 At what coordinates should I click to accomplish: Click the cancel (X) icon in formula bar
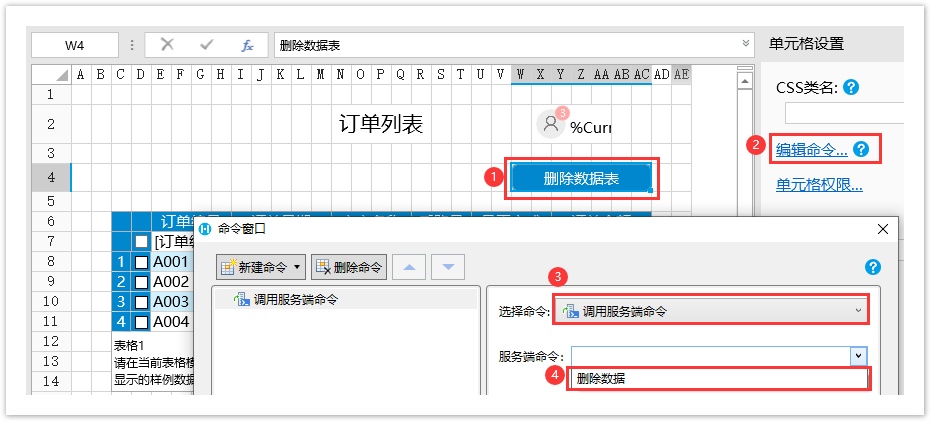[167, 45]
